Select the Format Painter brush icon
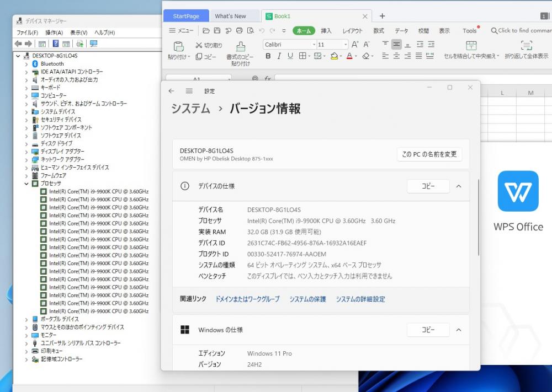Viewport: 552px width, 392px height. 241,46
